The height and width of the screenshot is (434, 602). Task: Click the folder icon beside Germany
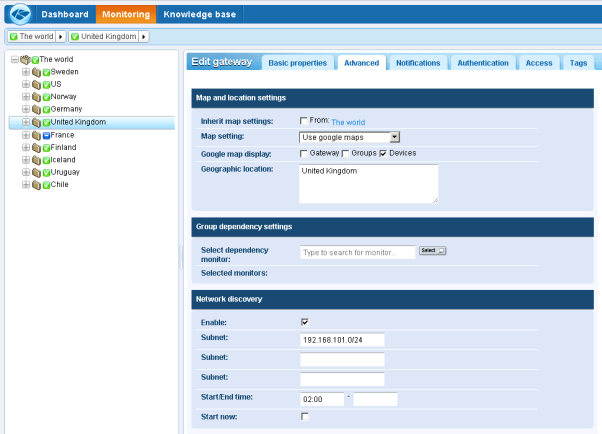coord(36,109)
